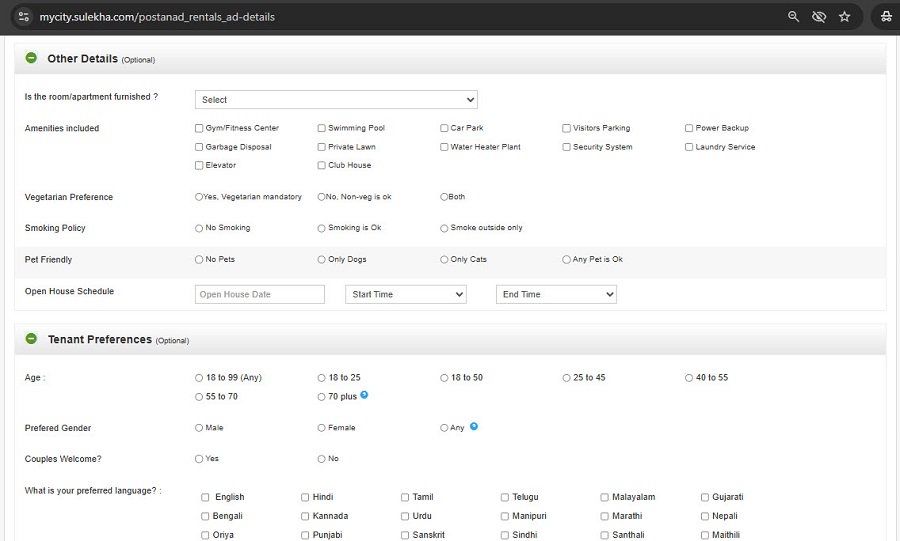900x541 pixels.
Task: Click the site information icon in address bar
Action: pos(24,17)
